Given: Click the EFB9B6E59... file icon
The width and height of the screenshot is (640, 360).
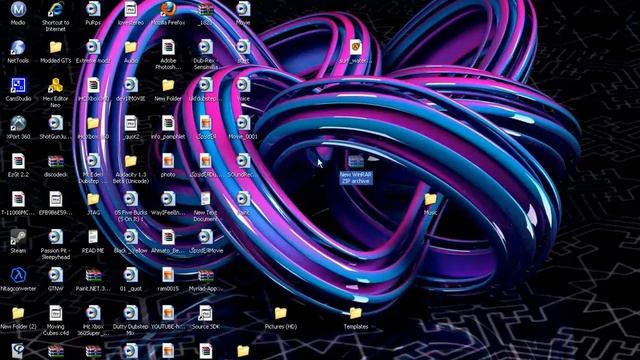Looking at the screenshot, I should (x=56, y=199).
